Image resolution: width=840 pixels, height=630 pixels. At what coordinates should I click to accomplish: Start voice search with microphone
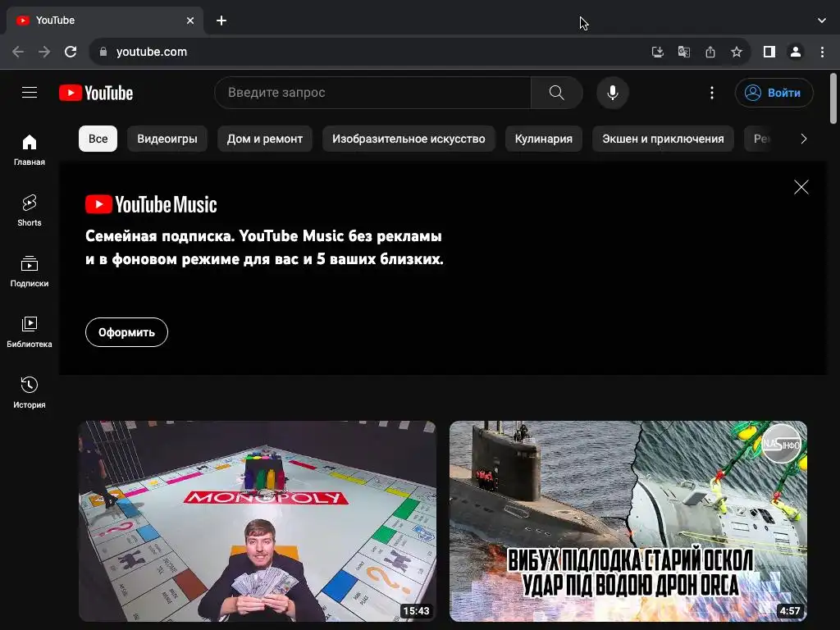pyautogui.click(x=612, y=93)
